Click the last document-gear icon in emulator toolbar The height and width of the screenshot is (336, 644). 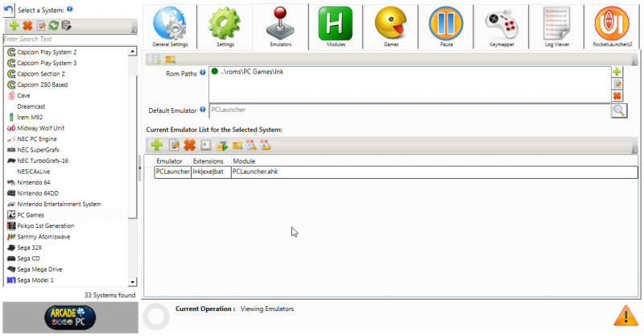click(266, 145)
